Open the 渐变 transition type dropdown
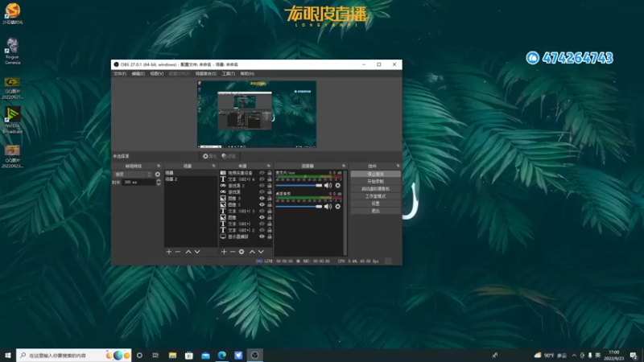 pyautogui.click(x=132, y=175)
